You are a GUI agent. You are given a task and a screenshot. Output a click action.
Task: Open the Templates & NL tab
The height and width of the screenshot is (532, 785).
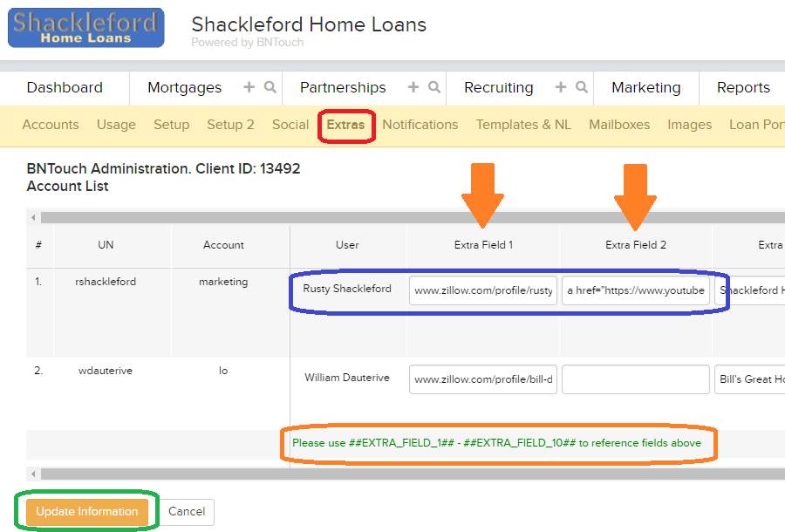(523, 125)
